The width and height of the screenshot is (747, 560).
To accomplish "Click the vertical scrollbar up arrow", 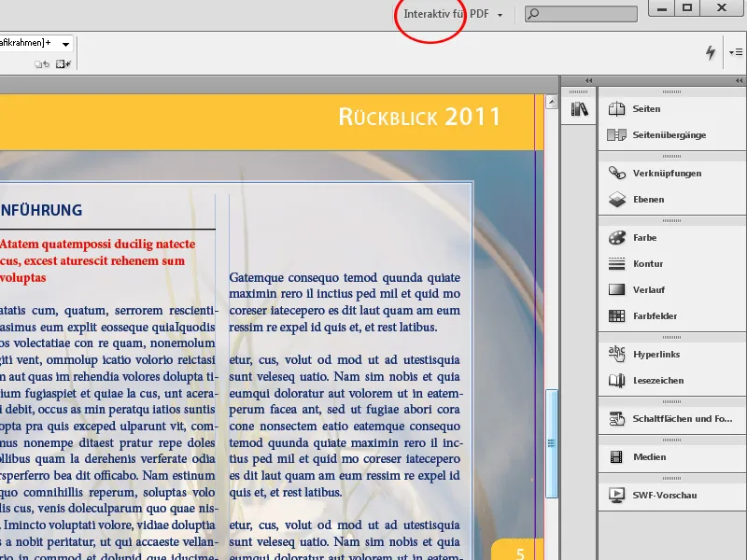I will (552, 102).
